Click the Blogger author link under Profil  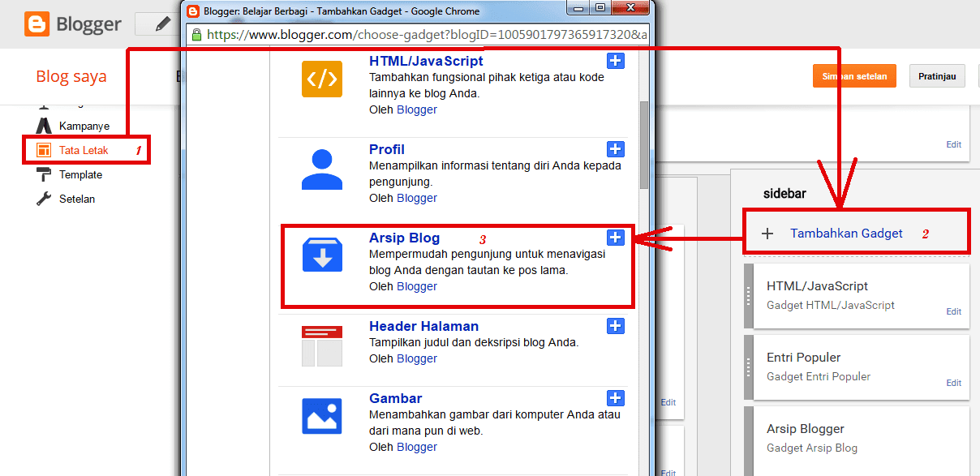417,198
